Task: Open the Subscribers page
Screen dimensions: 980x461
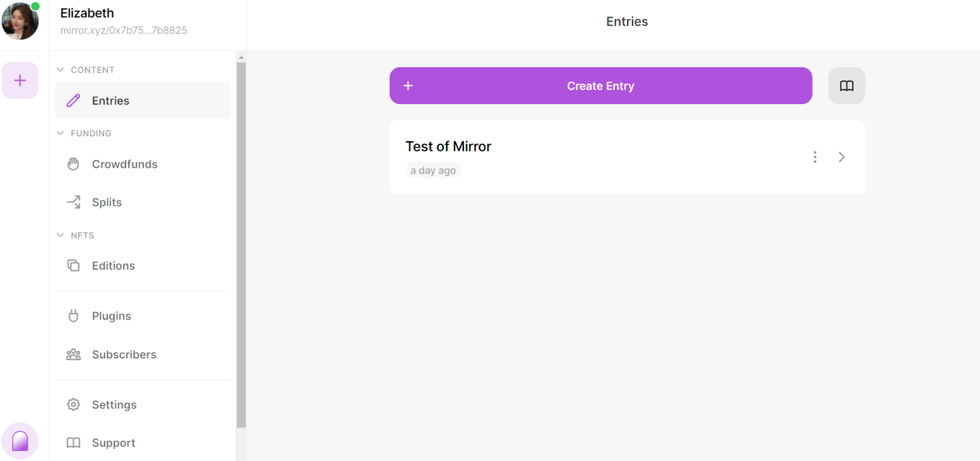Action: 142,355
